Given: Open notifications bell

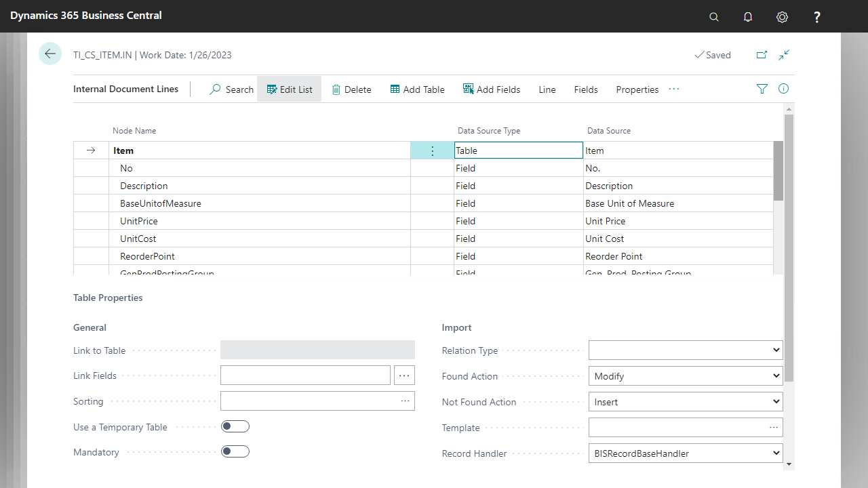Looking at the screenshot, I should click(x=748, y=17).
